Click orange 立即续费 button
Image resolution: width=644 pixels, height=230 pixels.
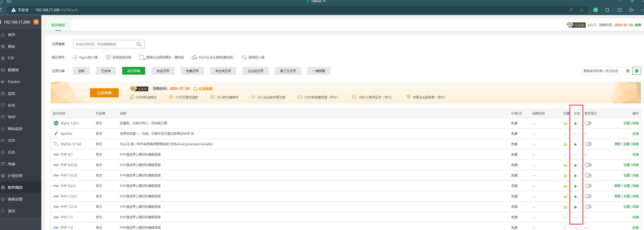click(x=104, y=93)
